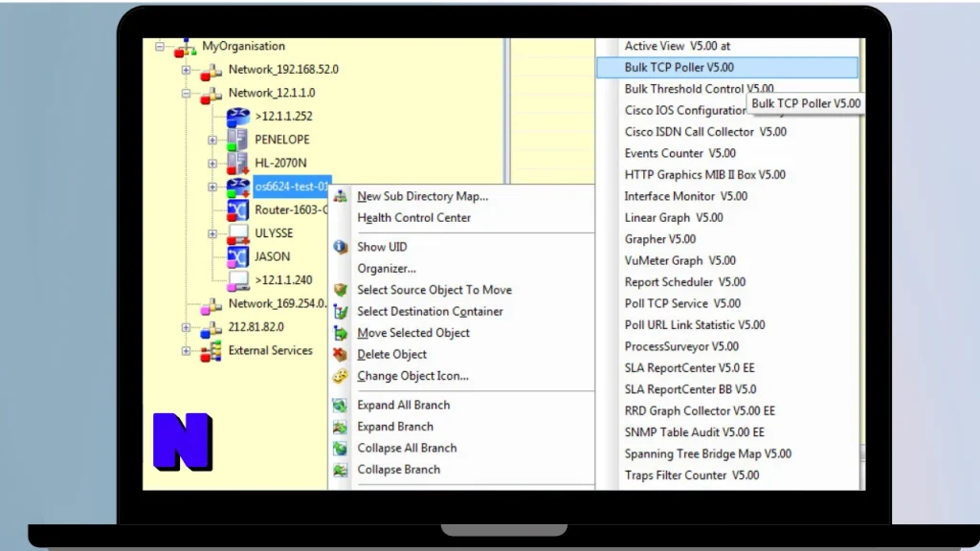Viewport: 980px width, 551px height.
Task: Launch ProcessSurveyor V5.00
Action: (x=727, y=346)
